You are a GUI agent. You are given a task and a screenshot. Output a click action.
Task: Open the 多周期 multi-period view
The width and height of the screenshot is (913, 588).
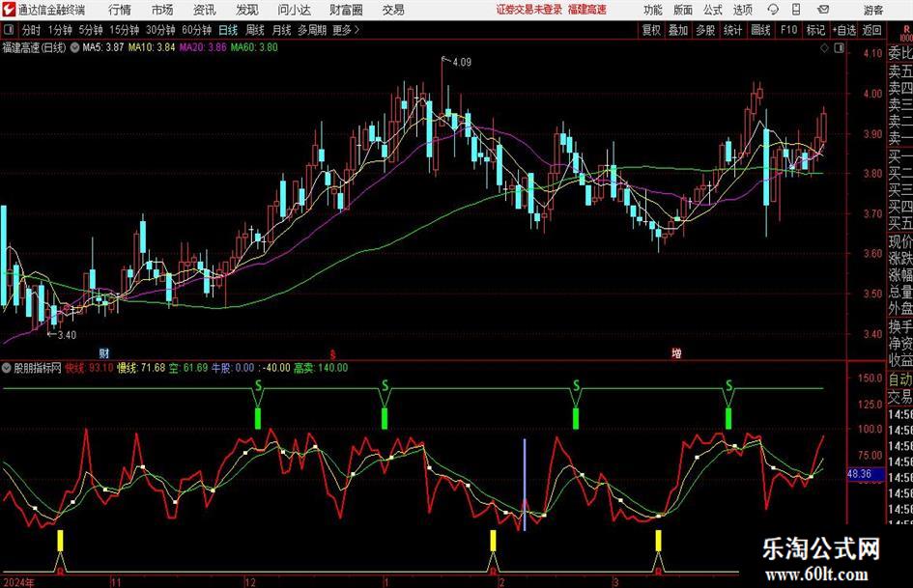click(312, 30)
